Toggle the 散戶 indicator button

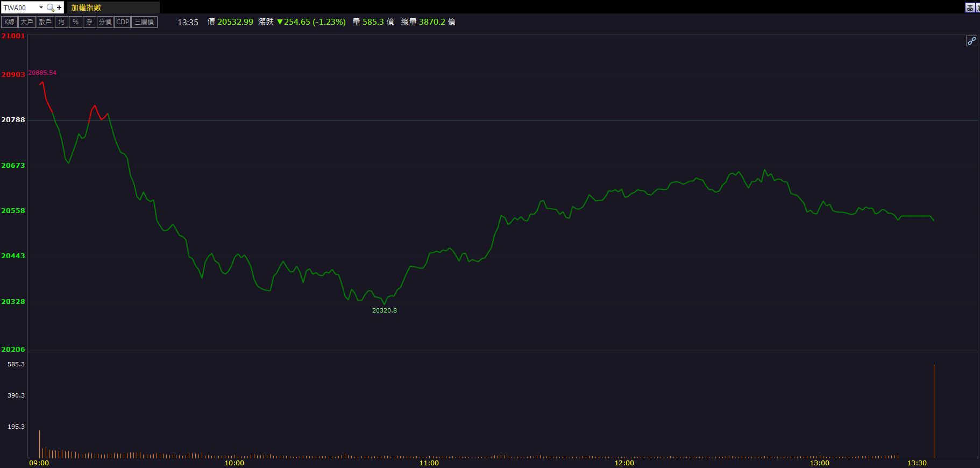[45, 22]
